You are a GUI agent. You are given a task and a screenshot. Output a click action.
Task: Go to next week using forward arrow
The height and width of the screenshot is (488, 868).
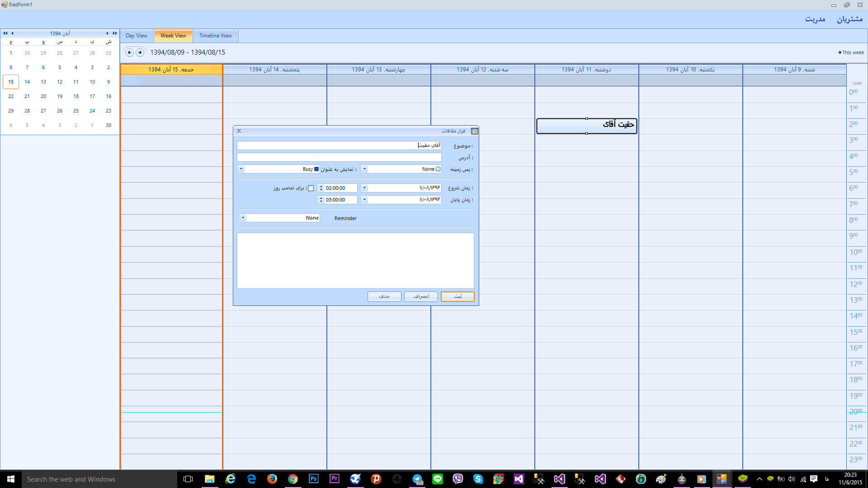tap(140, 52)
